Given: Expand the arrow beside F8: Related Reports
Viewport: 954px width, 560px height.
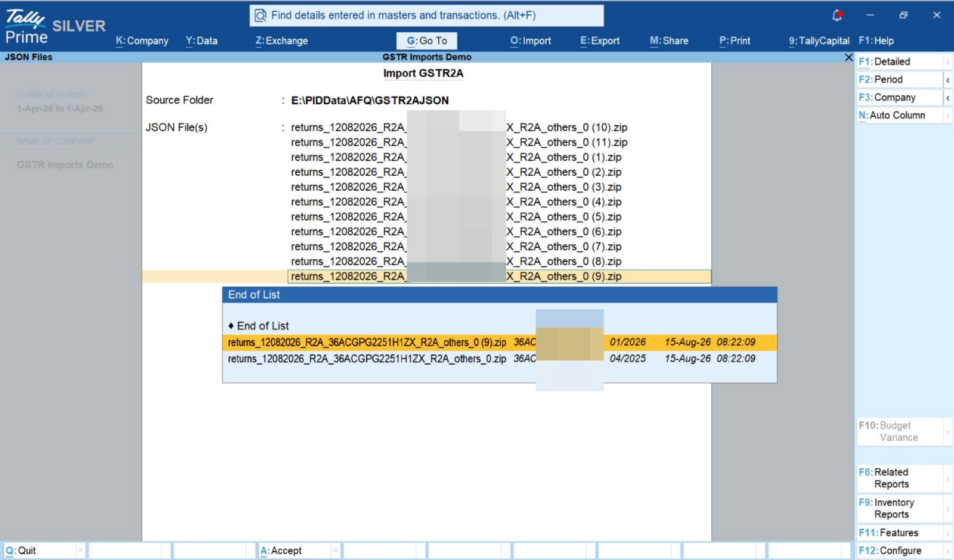Looking at the screenshot, I should point(948,478).
